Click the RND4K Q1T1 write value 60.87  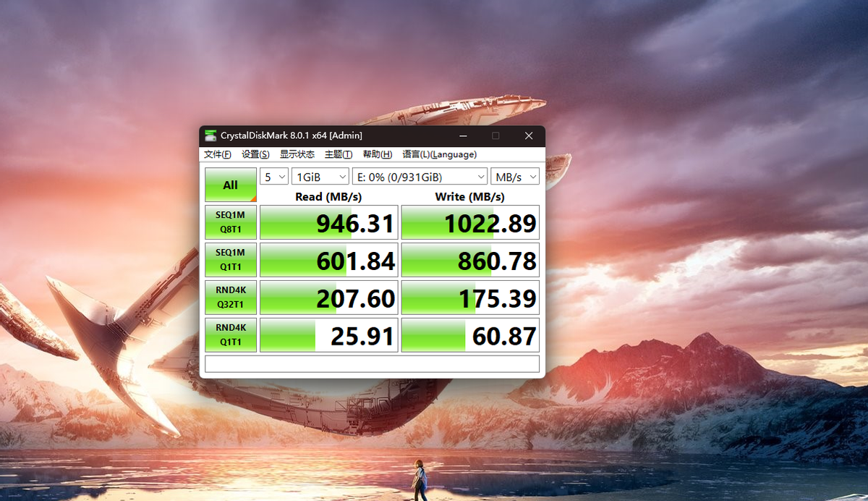point(470,335)
